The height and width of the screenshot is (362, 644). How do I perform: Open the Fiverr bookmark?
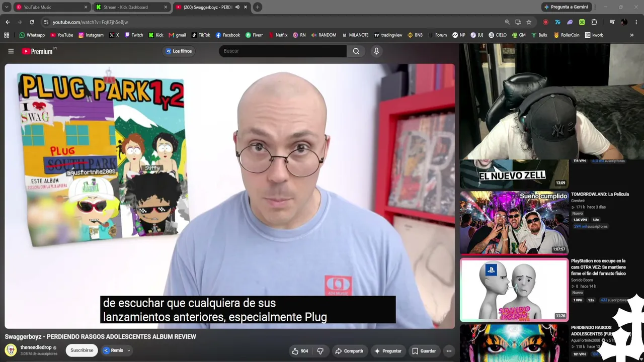point(254,35)
